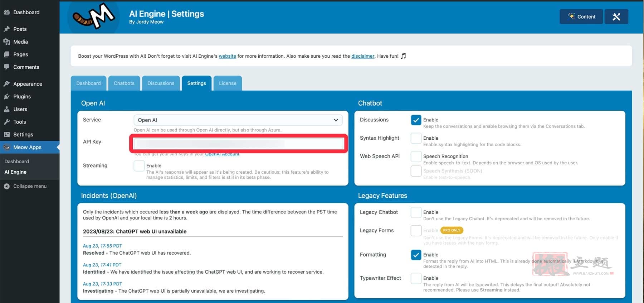Select the Settings tab

click(197, 83)
